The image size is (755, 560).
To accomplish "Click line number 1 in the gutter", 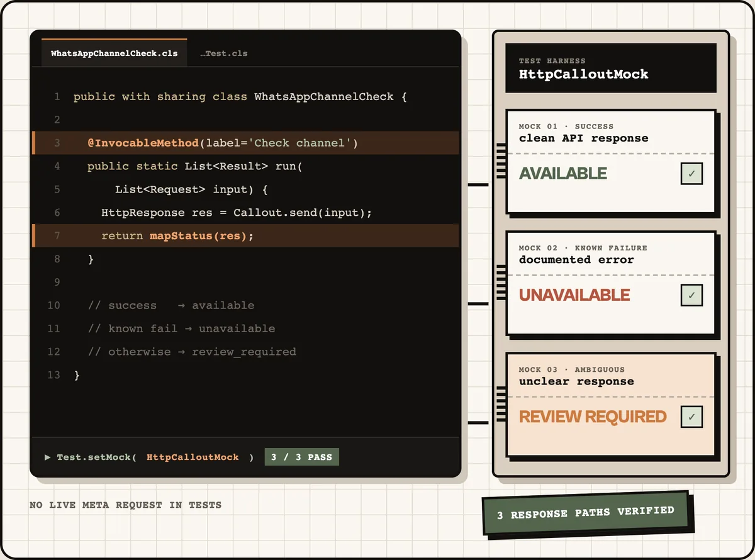I will [x=57, y=97].
